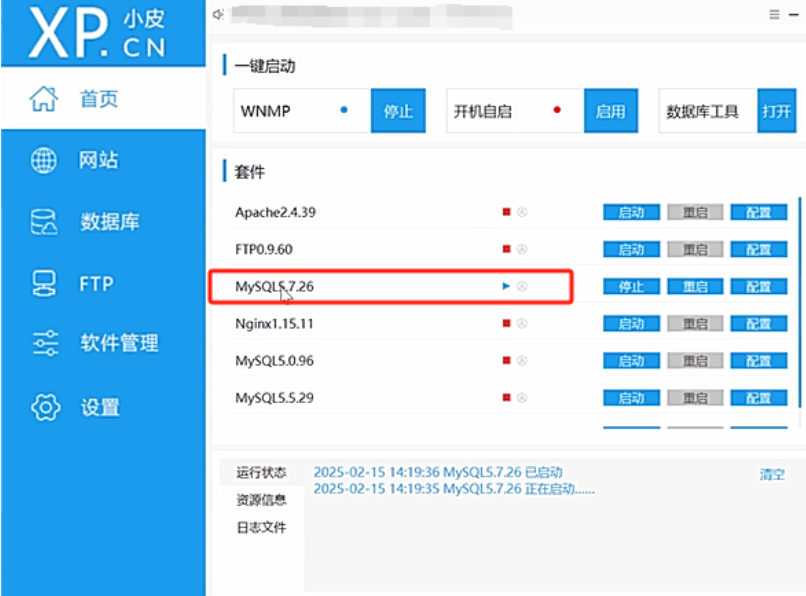Configure MySQL5.7.26
This screenshot has width=806, height=596.
759,286
